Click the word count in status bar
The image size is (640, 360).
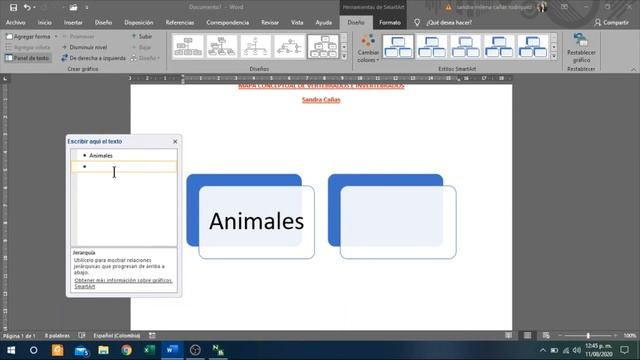pyautogui.click(x=57, y=336)
